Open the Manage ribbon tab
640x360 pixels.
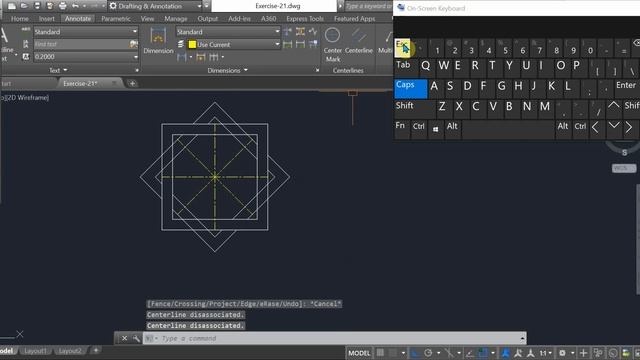(x=176, y=18)
